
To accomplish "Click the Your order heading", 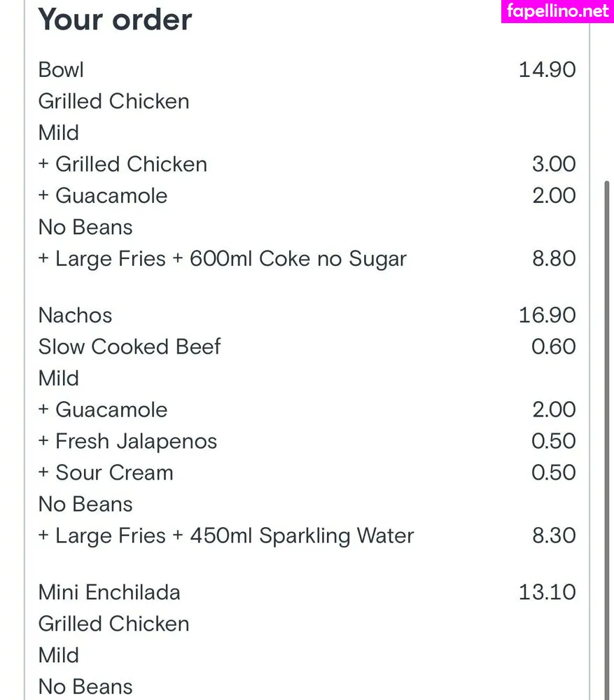I will [x=115, y=20].
